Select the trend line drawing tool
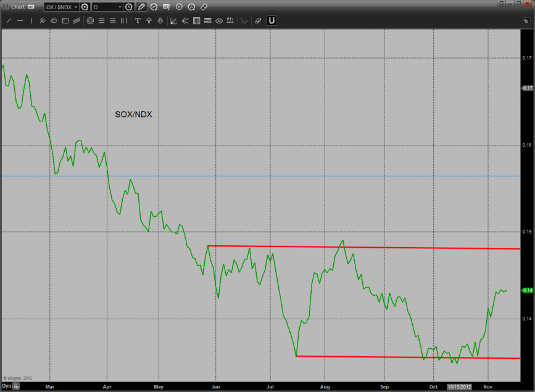The width and height of the screenshot is (535, 392). coord(9,20)
